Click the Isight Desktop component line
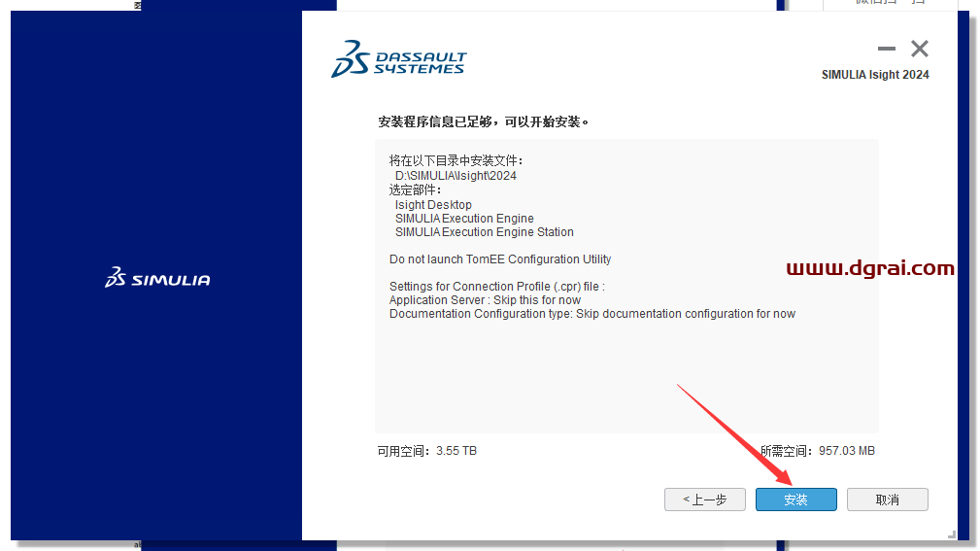Viewport: 980px width, 551px height. (433, 204)
